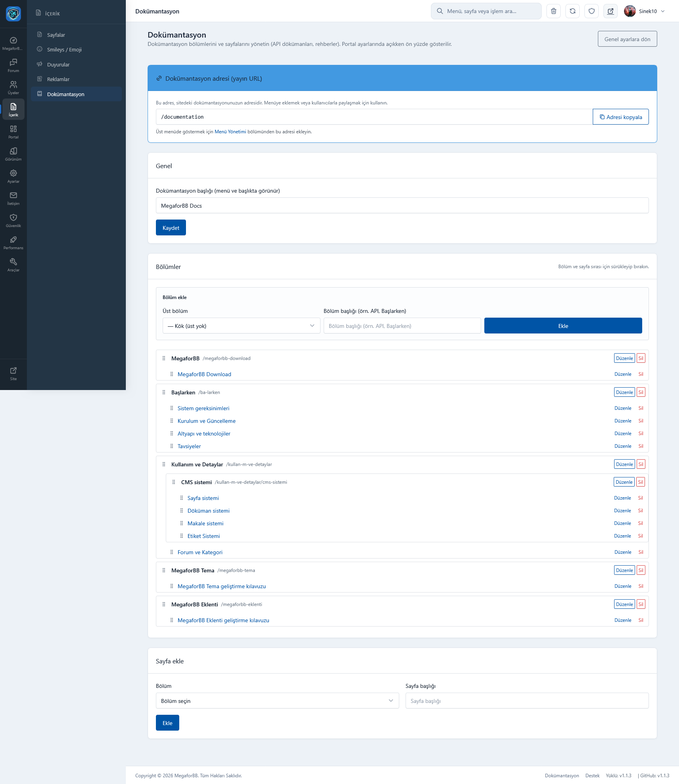Open the Bölüm seçin dropdown
The width and height of the screenshot is (679, 784).
(x=277, y=701)
